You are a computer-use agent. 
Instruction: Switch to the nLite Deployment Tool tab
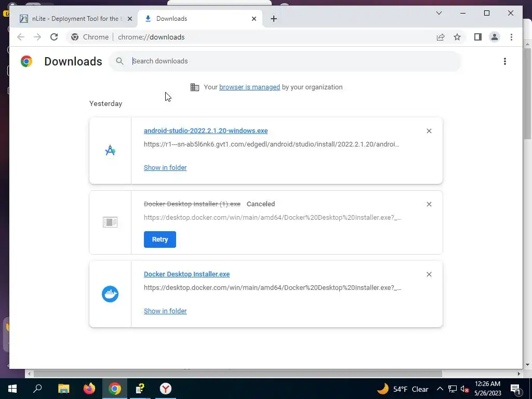pyautogui.click(x=74, y=19)
